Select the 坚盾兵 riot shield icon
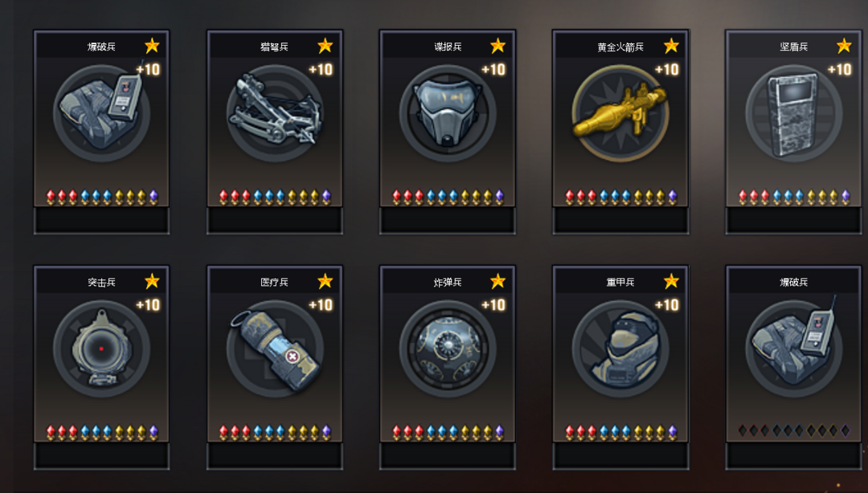The width and height of the screenshot is (868, 493). [794, 113]
